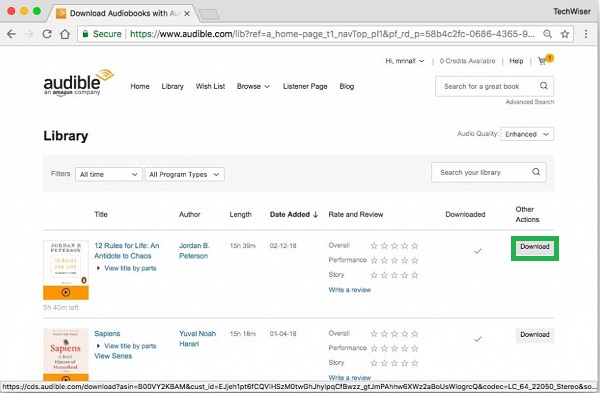Click the zoom magnifier in address bar
Viewport: 600px width, 393px height.
point(548,34)
